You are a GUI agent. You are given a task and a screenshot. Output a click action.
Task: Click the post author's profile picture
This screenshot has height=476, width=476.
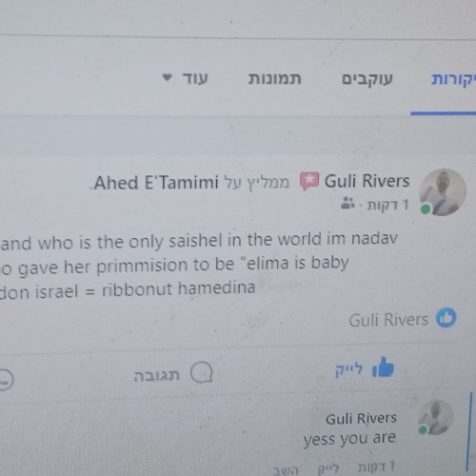click(443, 192)
